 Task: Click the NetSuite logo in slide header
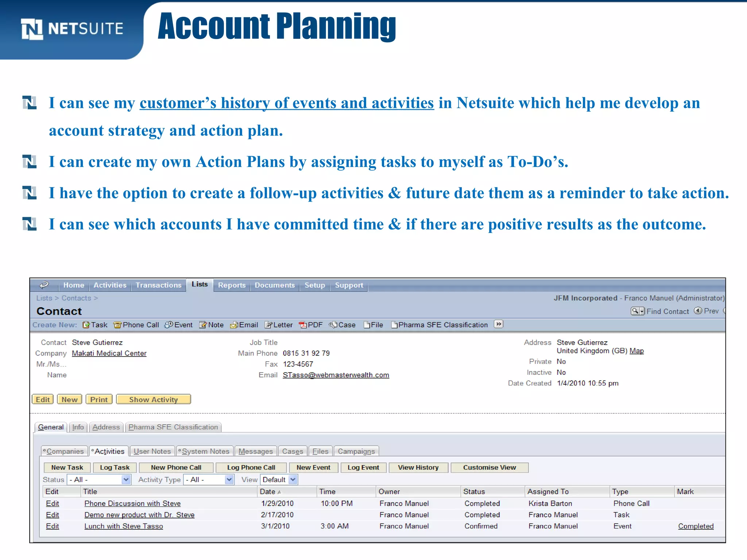click(72, 29)
